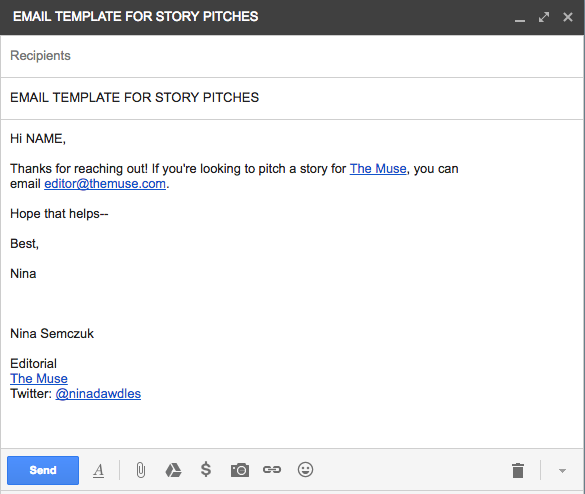Open editor@themuse.com email link
Viewport: 585px width, 494px height.
coord(105,184)
